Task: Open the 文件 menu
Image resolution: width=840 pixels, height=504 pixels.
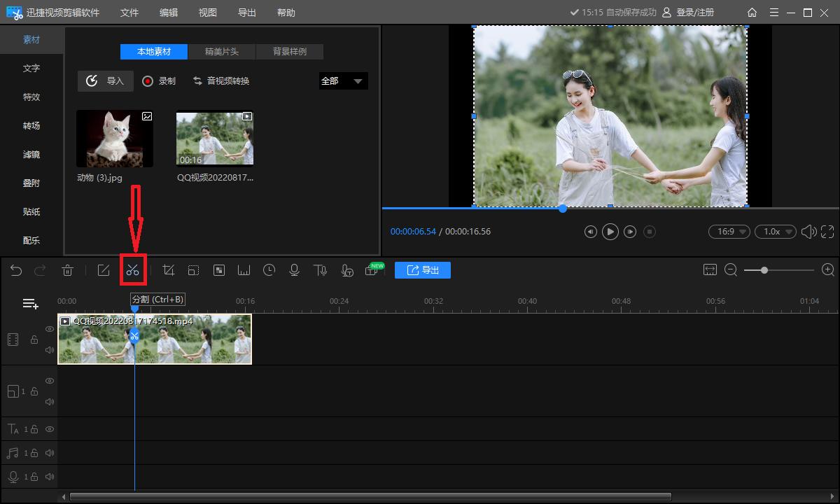Action: tap(129, 13)
